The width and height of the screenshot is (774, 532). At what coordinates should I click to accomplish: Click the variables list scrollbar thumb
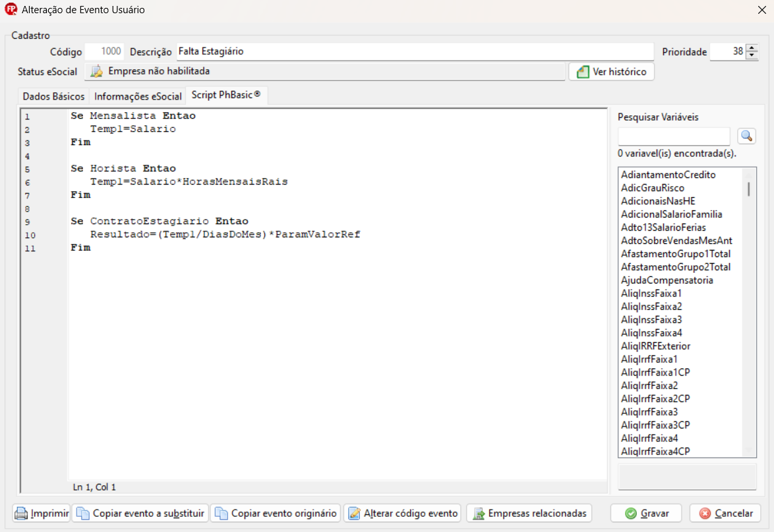749,189
